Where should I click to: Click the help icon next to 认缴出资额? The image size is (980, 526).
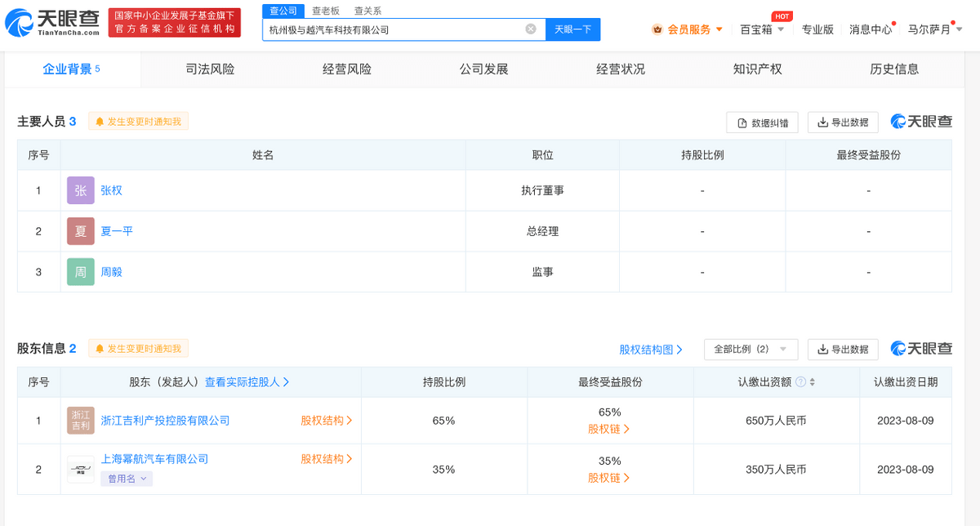[800, 382]
